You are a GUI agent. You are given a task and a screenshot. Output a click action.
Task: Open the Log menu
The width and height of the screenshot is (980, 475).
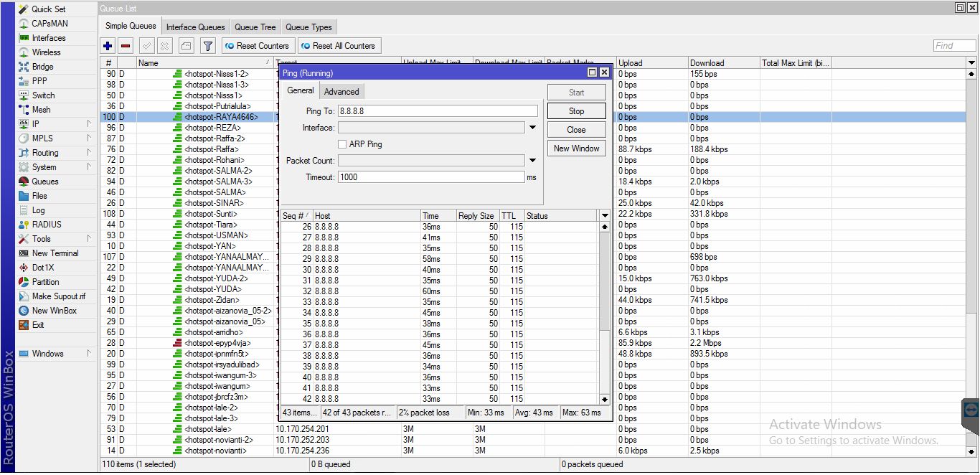point(38,210)
